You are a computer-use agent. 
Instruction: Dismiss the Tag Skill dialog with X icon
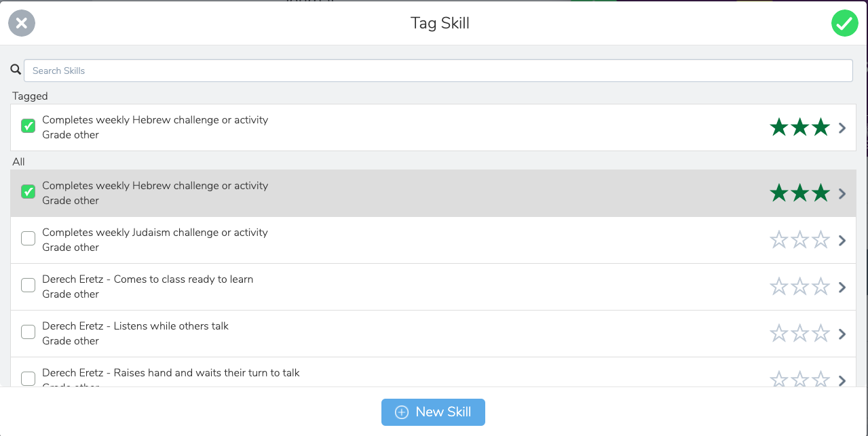22,24
